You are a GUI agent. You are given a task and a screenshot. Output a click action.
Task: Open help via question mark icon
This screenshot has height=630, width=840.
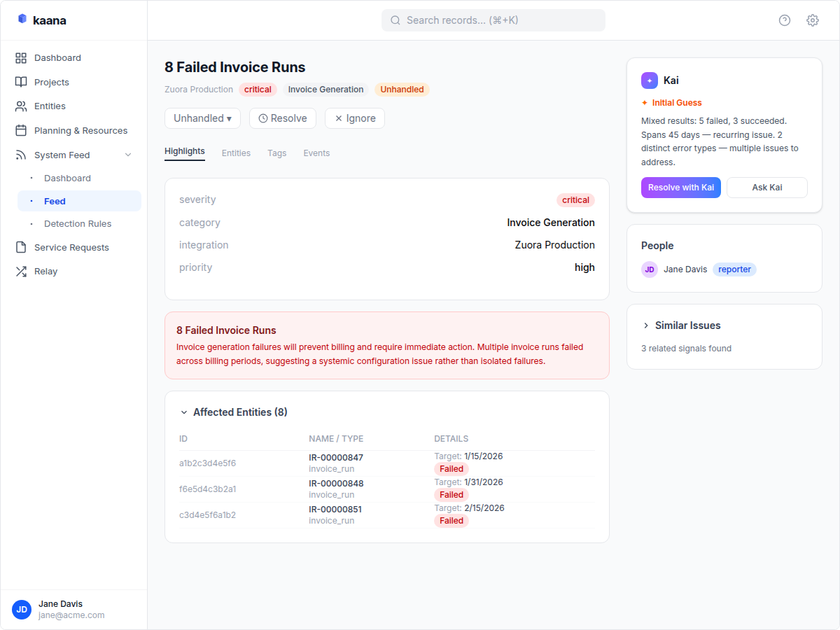pos(785,20)
